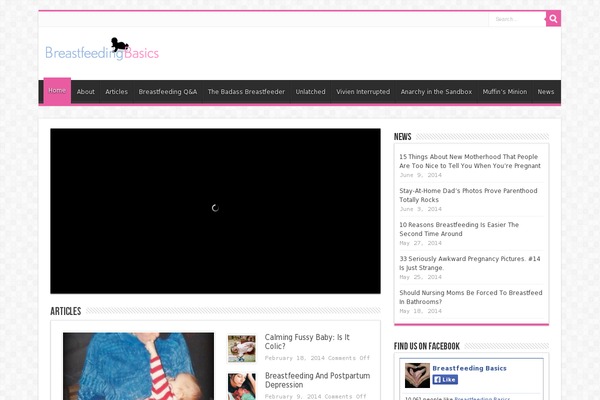The width and height of the screenshot is (600, 400).
Task: Open Anarchy in the Sandbox section
Action: pos(436,92)
